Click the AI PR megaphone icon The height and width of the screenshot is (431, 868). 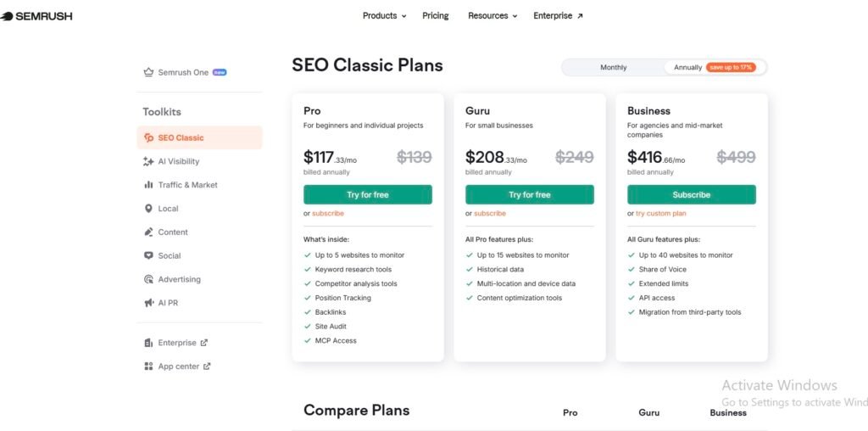(149, 303)
